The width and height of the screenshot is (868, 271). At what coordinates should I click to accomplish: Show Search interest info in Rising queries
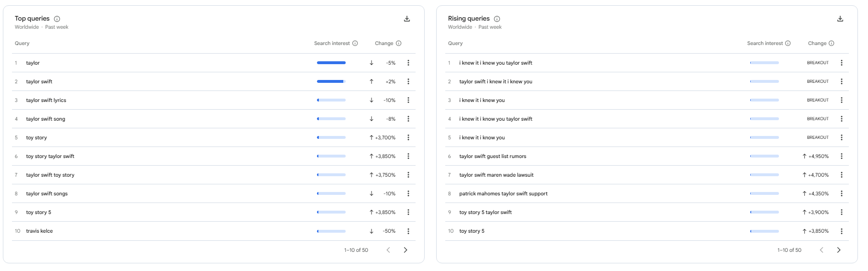788,43
